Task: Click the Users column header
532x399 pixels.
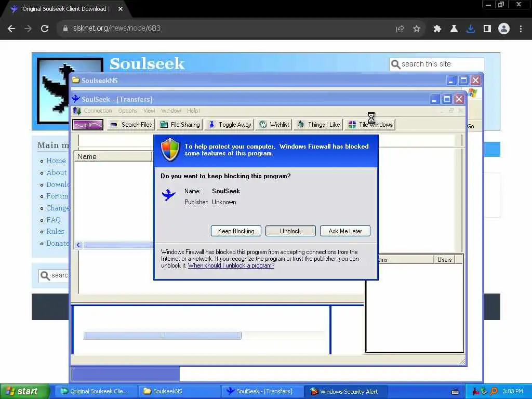Action: tap(445, 260)
